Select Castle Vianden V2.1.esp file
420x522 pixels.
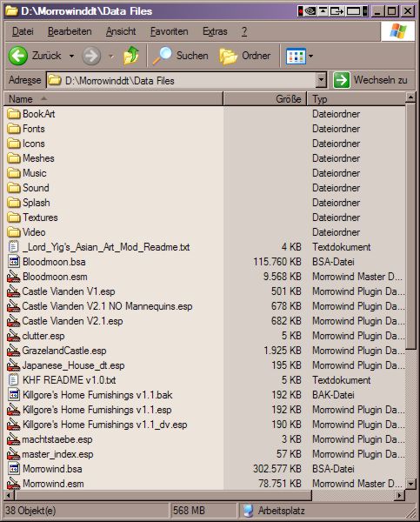[72, 321]
